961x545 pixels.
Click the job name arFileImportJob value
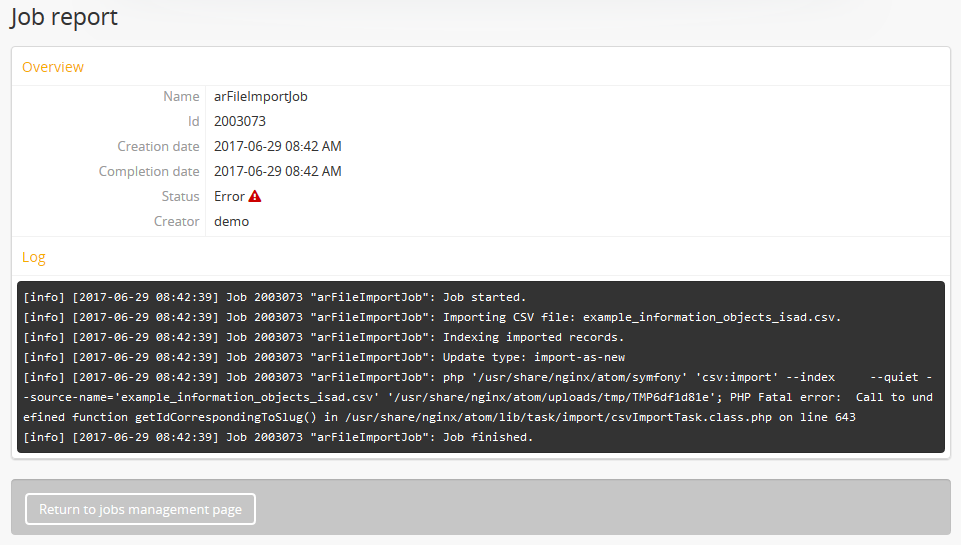point(261,97)
